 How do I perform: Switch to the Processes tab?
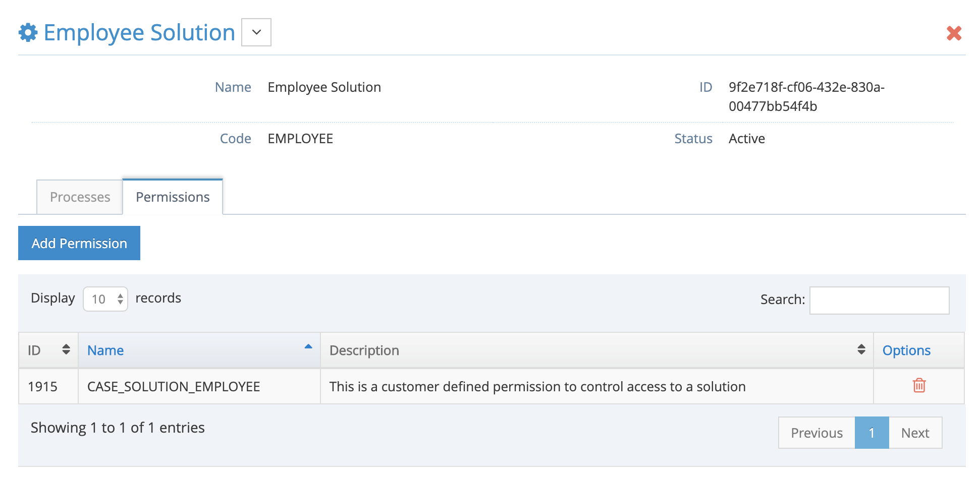point(80,197)
